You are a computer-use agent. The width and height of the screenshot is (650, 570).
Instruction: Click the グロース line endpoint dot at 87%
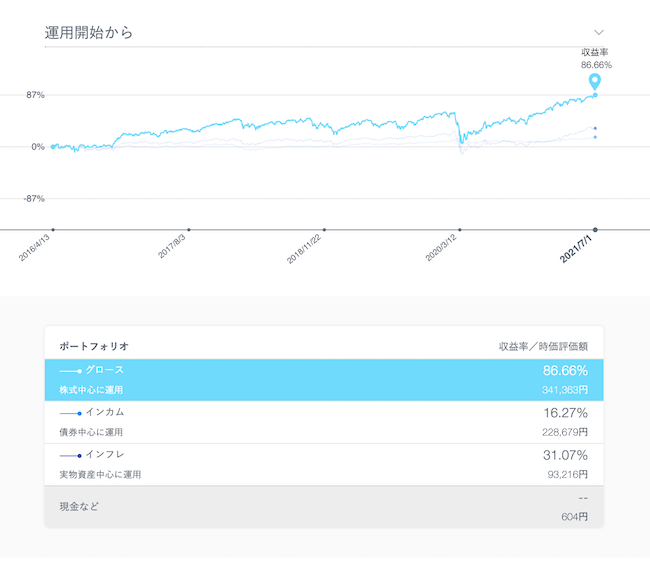(x=595, y=95)
